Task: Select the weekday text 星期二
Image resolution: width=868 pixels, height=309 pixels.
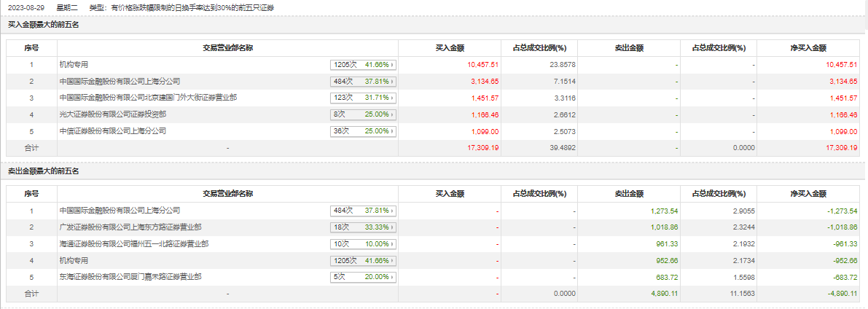Action: 68,8
